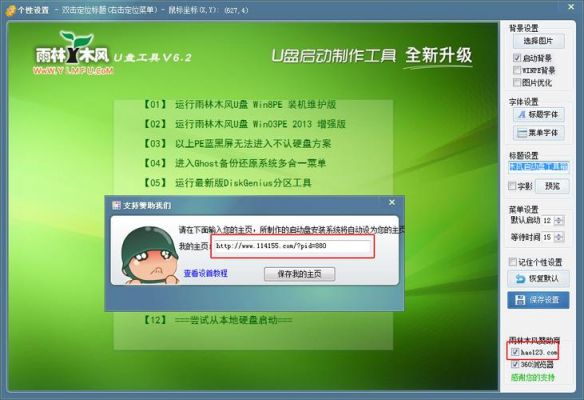Viewport: 584px width, 400px height.
Task: Toggle the hao123.com checkbox
Action: tap(515, 352)
